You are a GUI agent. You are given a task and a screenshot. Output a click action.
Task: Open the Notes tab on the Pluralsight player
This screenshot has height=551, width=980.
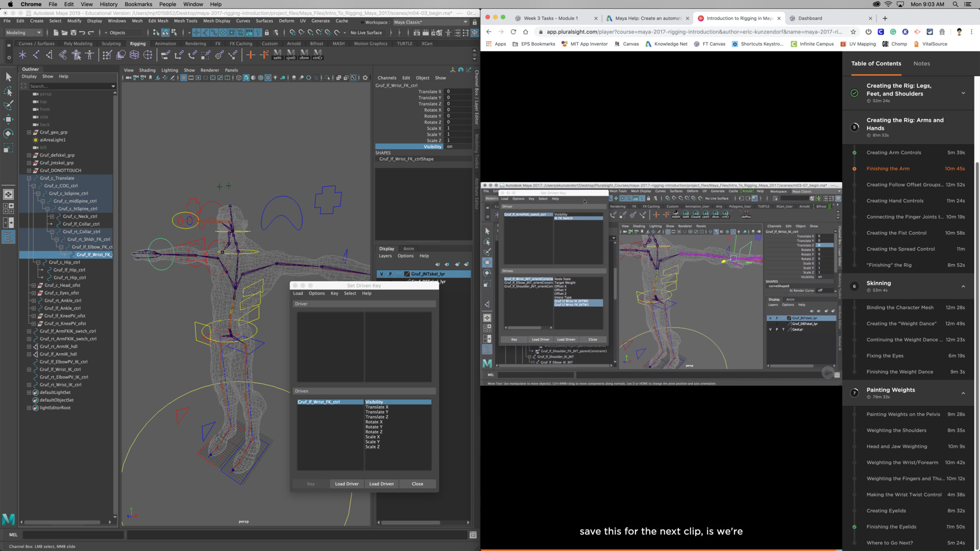(x=921, y=63)
